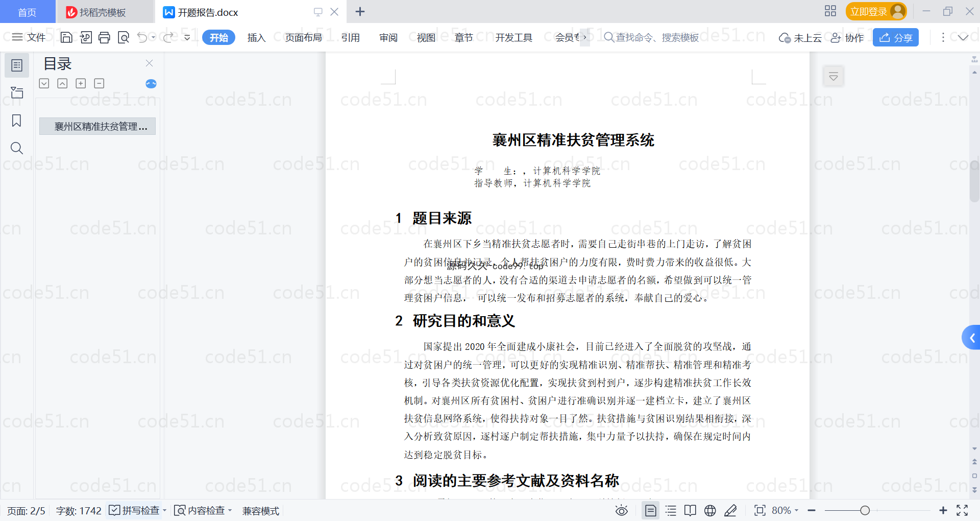
Task: Click the fit page zoom icon
Action: point(760,510)
